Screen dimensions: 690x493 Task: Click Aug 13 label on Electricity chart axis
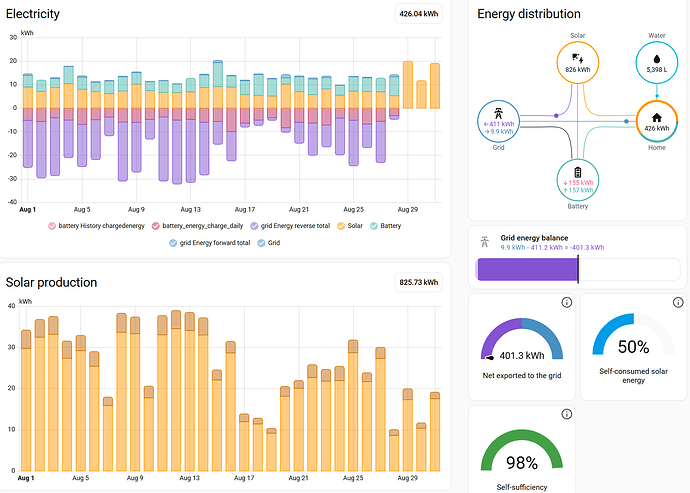point(190,210)
